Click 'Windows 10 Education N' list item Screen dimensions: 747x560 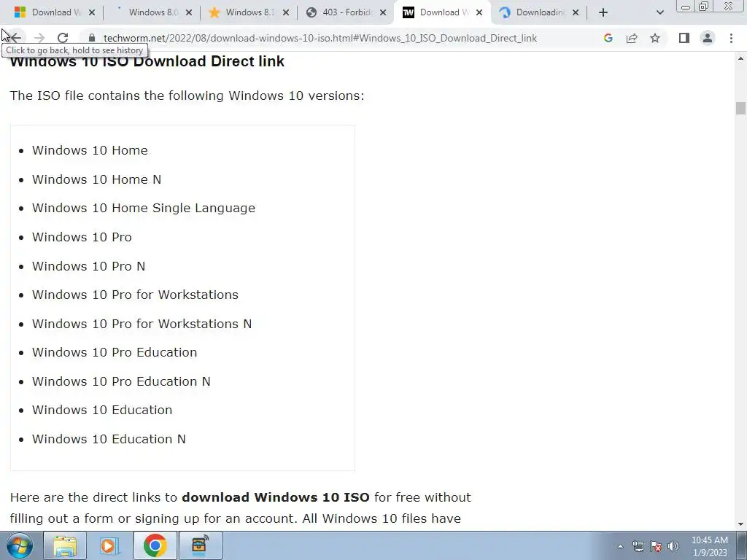[x=109, y=439]
